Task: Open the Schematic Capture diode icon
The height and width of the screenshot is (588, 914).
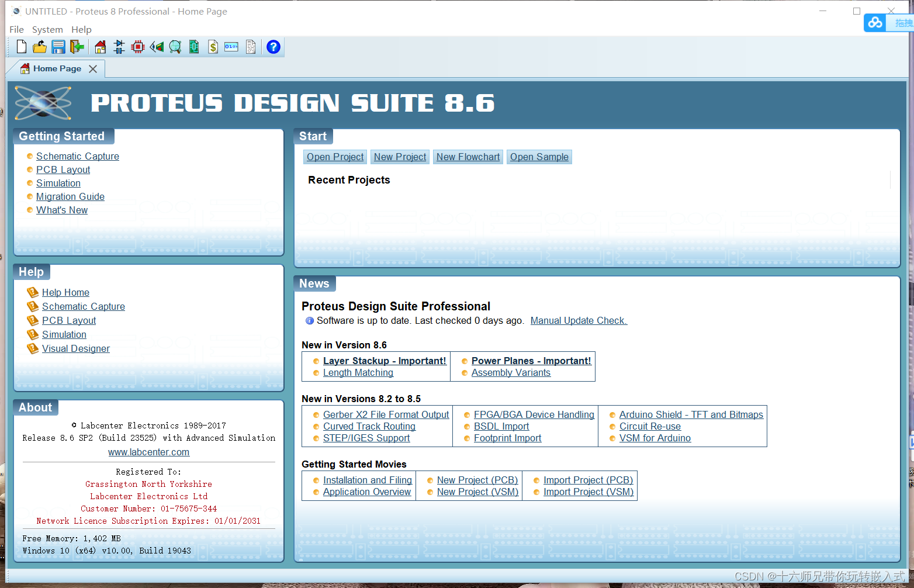Action: pos(119,47)
